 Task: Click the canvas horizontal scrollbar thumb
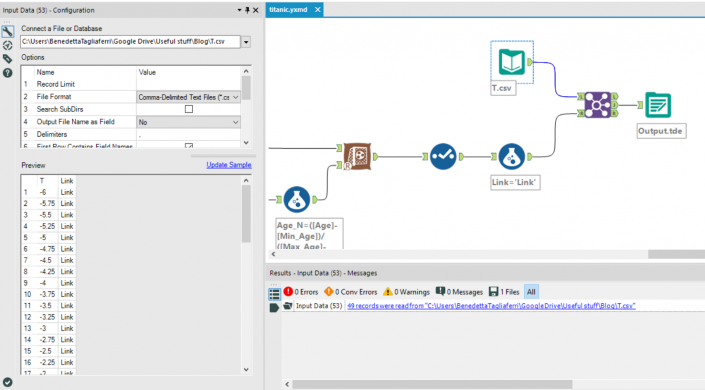pyautogui.click(x=676, y=254)
